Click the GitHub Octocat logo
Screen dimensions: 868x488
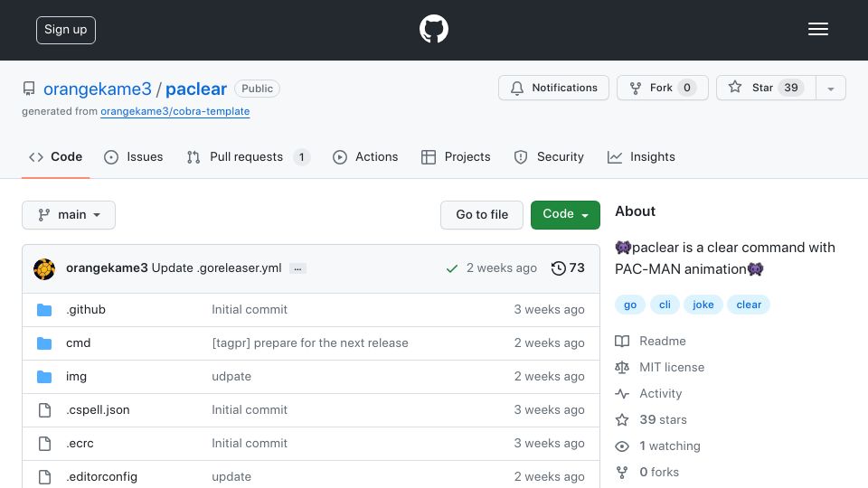433,29
